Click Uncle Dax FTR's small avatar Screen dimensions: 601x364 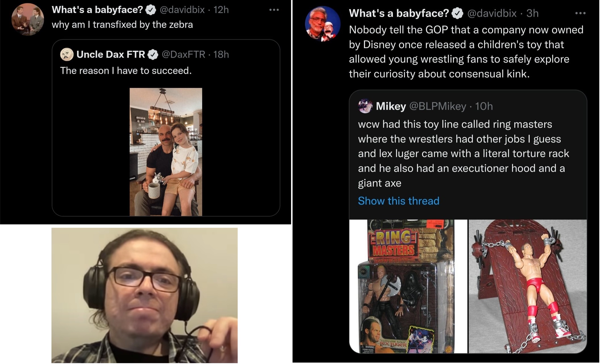coord(67,54)
